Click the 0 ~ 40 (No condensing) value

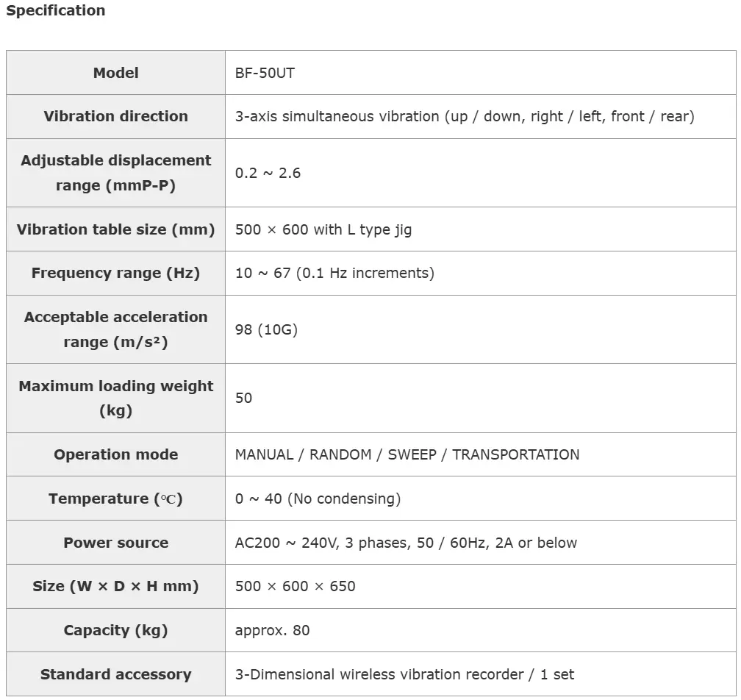318,499
